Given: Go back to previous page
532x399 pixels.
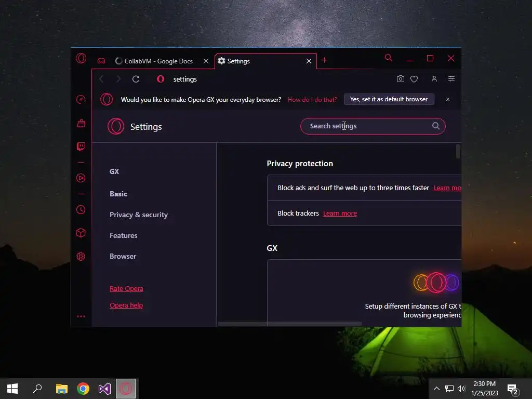Looking at the screenshot, I should (101, 79).
